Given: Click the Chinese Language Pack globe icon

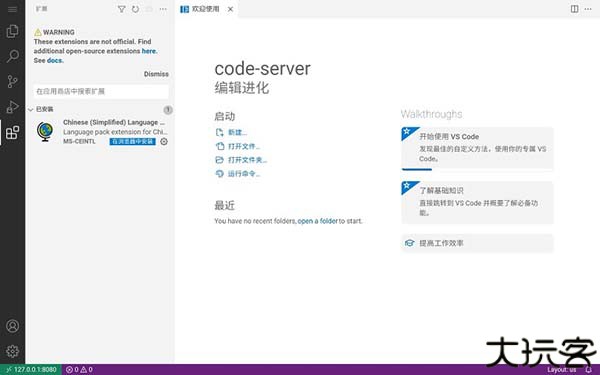Looking at the screenshot, I should 45,131.
